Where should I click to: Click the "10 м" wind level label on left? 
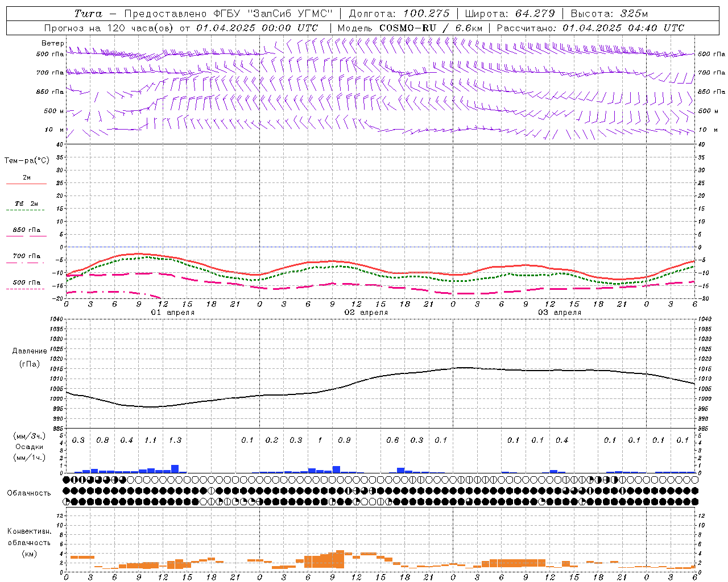pos(54,130)
